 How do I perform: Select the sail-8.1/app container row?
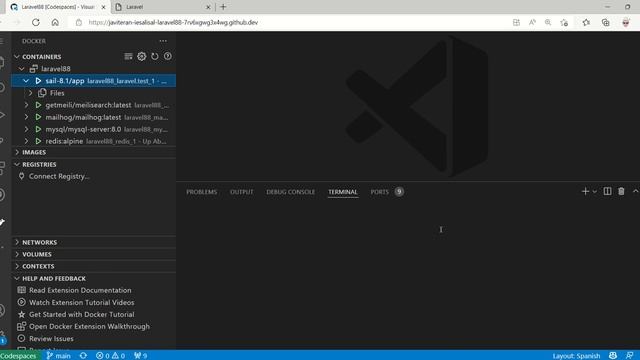point(94,81)
